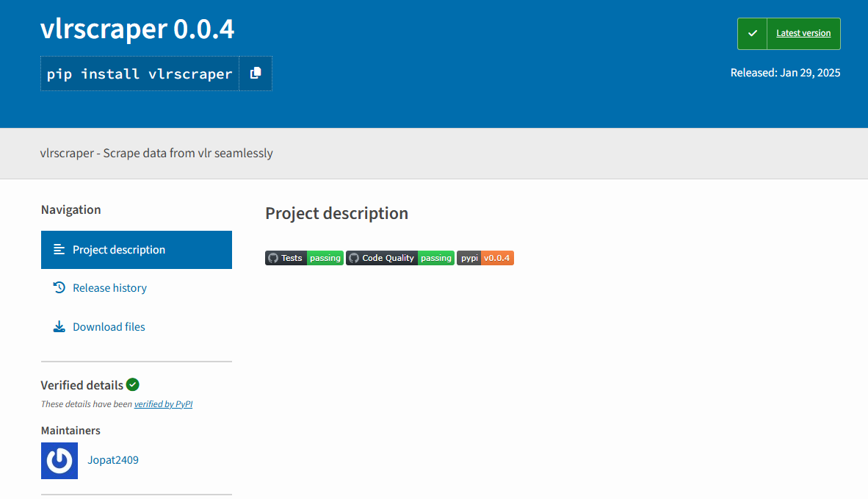Click the Tests passing status badge

click(305, 258)
